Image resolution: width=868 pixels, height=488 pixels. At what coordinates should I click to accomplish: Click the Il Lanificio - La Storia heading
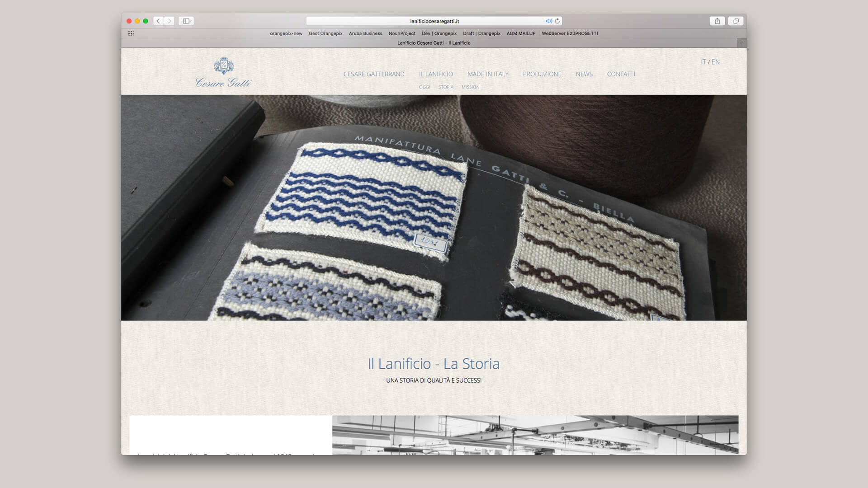(434, 363)
